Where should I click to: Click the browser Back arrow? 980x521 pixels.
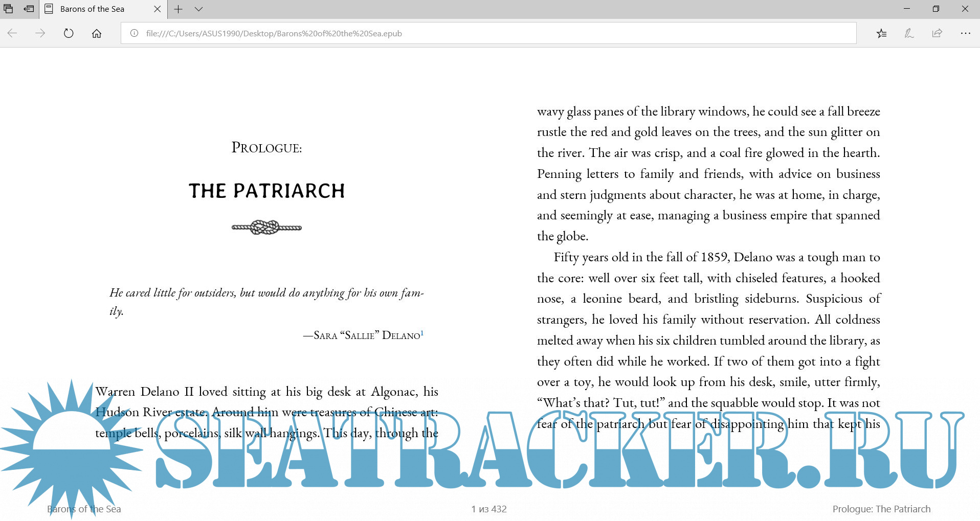pos(12,33)
